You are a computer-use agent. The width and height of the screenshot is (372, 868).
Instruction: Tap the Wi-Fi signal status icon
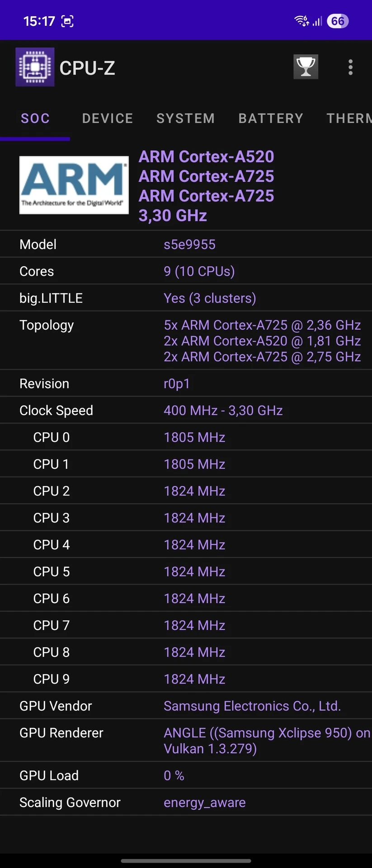coord(301,21)
